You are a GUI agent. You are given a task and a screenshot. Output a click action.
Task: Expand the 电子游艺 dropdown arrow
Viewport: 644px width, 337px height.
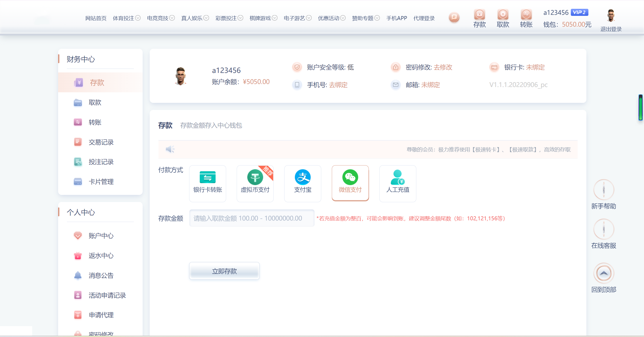(309, 18)
